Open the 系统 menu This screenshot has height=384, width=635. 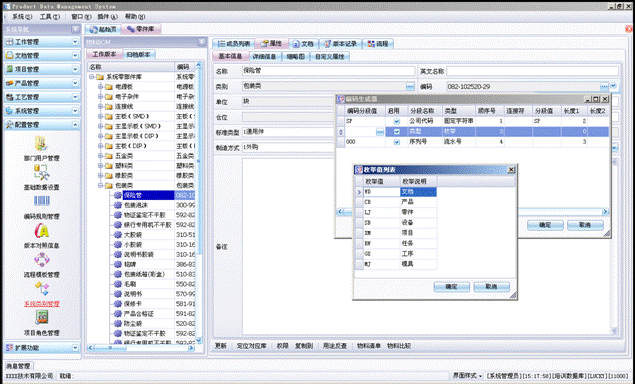21,17
